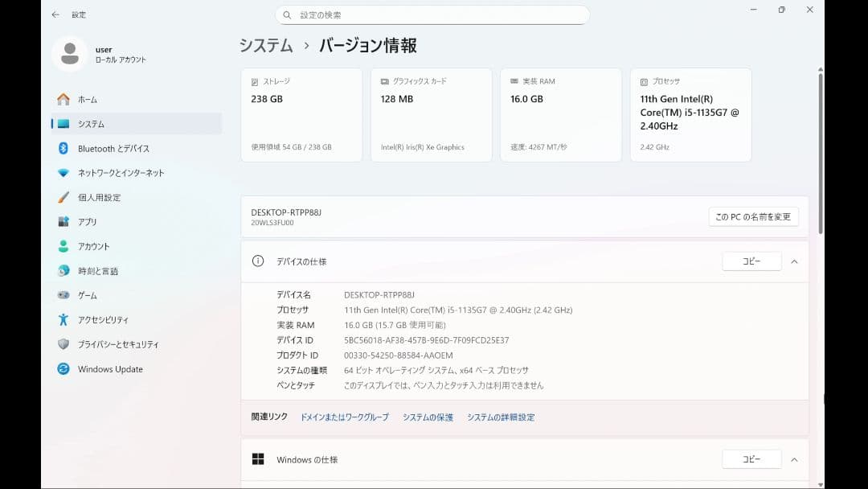The image size is (868, 489).
Task: Click the ペンとタッチ row value
Action: pos(444,385)
